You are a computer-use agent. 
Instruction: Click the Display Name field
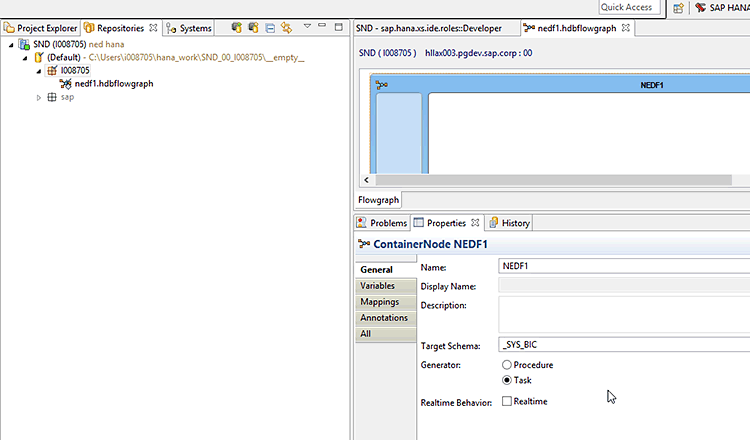(x=624, y=285)
